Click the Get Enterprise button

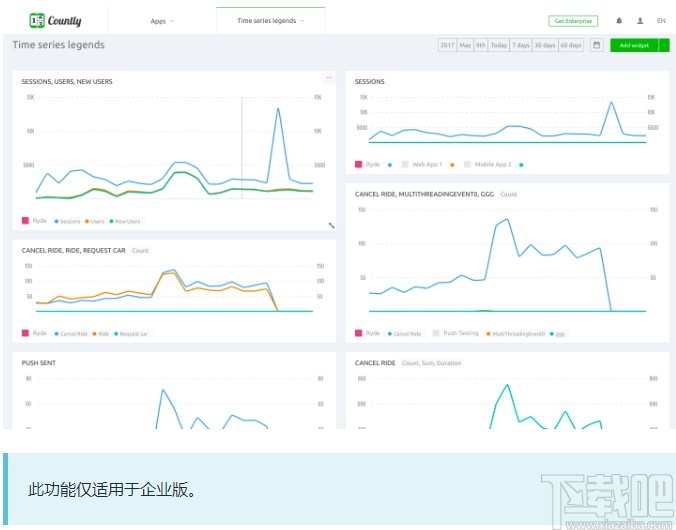573,21
